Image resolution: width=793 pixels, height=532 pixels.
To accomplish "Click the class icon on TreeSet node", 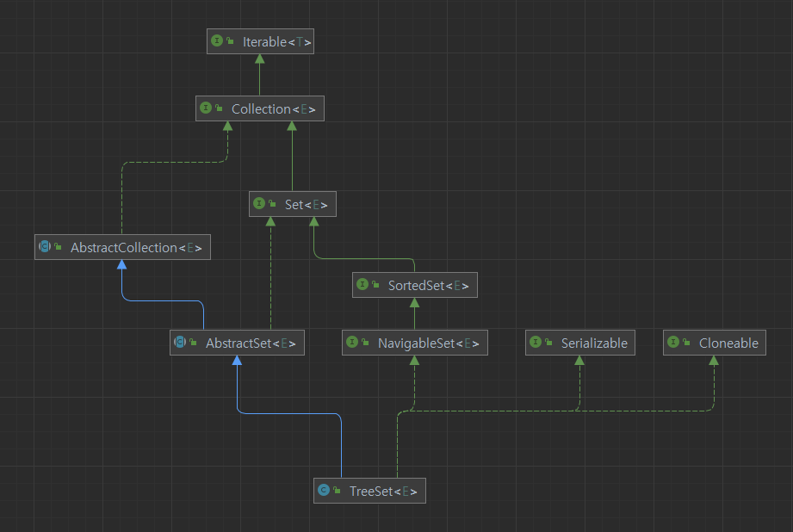I will [324, 490].
